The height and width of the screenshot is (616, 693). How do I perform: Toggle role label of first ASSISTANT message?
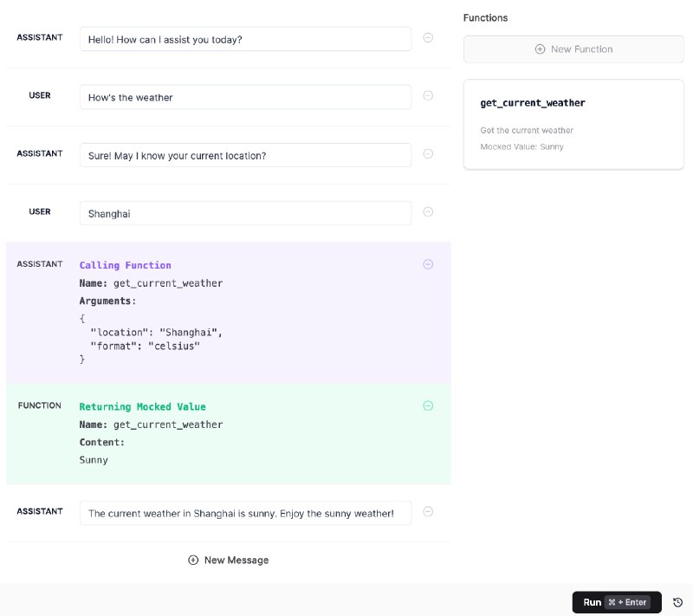pyautogui.click(x=40, y=37)
